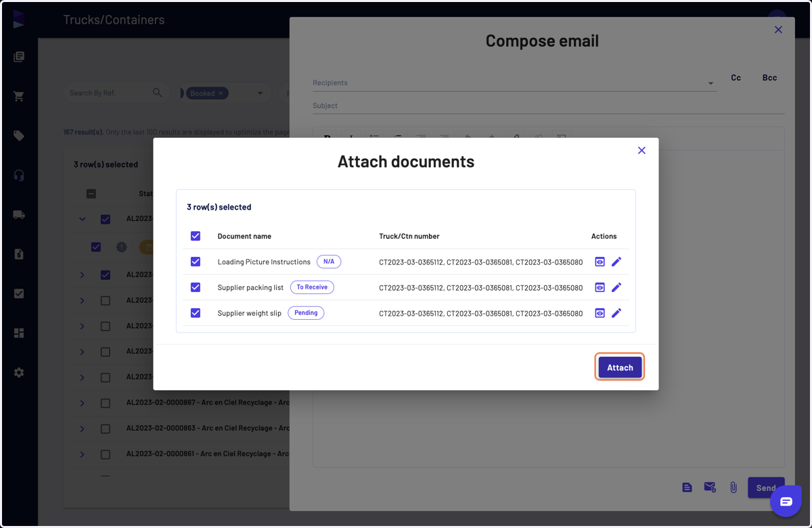Click the exclamation badge icon in sub-row
This screenshot has height=528, width=812.
pyautogui.click(x=121, y=247)
